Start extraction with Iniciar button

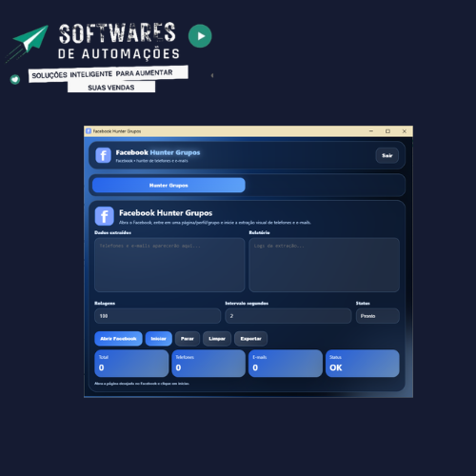point(159,339)
